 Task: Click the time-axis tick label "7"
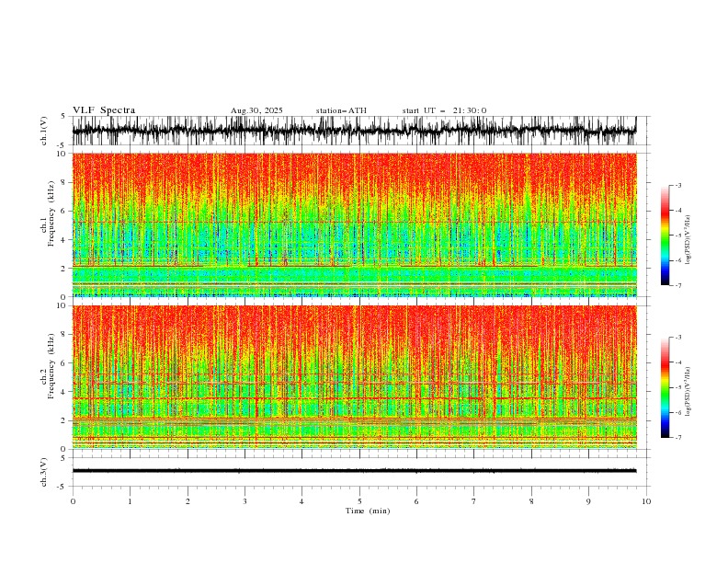point(474,501)
